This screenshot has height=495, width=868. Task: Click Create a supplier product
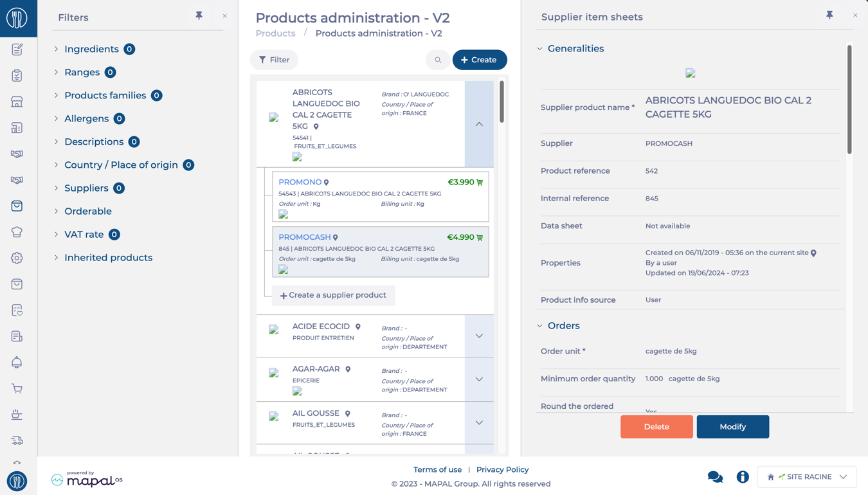(333, 295)
